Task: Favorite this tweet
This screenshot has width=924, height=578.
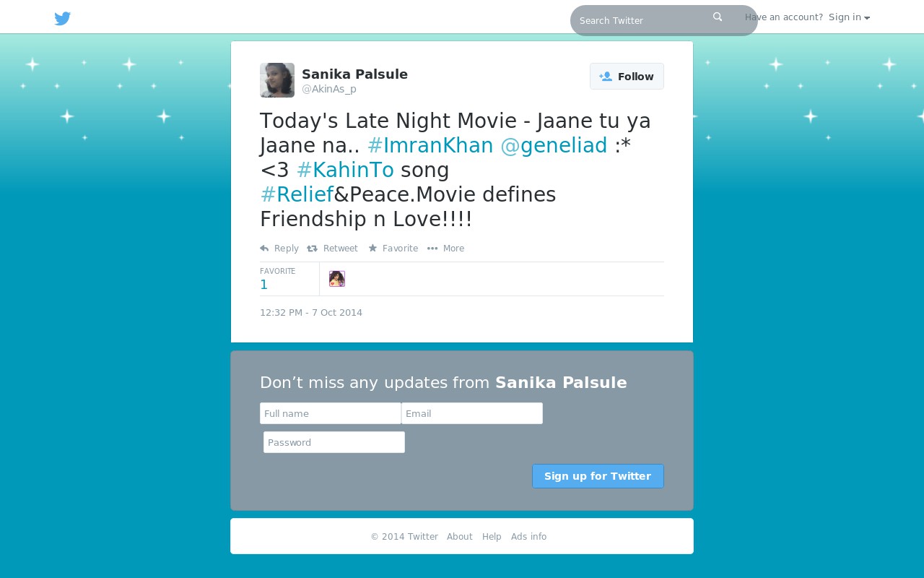Action: tap(393, 249)
